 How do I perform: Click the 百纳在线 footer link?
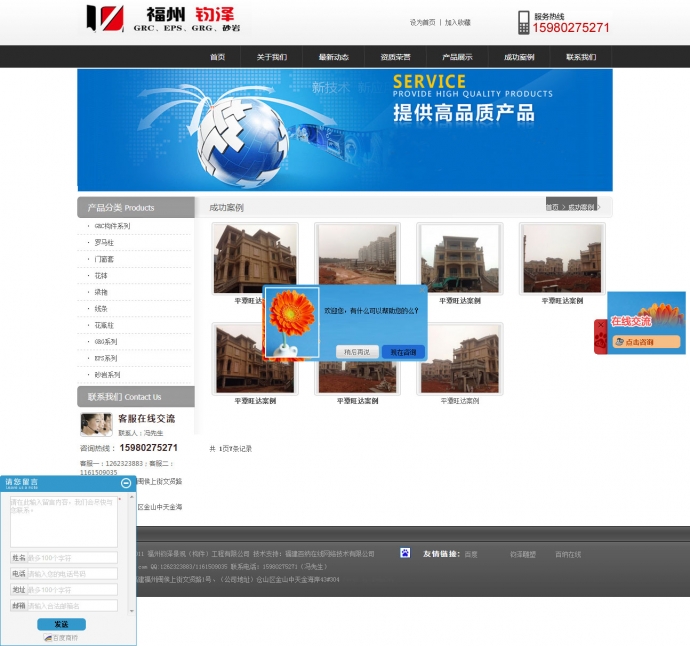pyautogui.click(x=568, y=554)
